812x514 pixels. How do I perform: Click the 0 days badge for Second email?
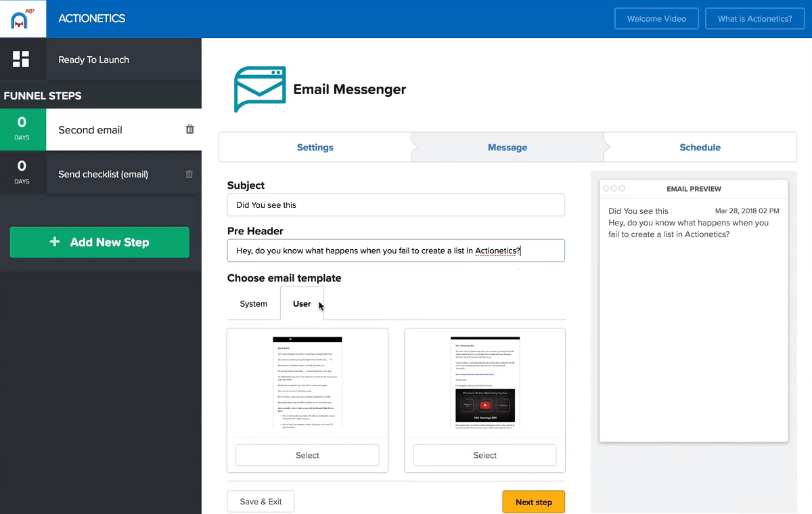[22, 130]
